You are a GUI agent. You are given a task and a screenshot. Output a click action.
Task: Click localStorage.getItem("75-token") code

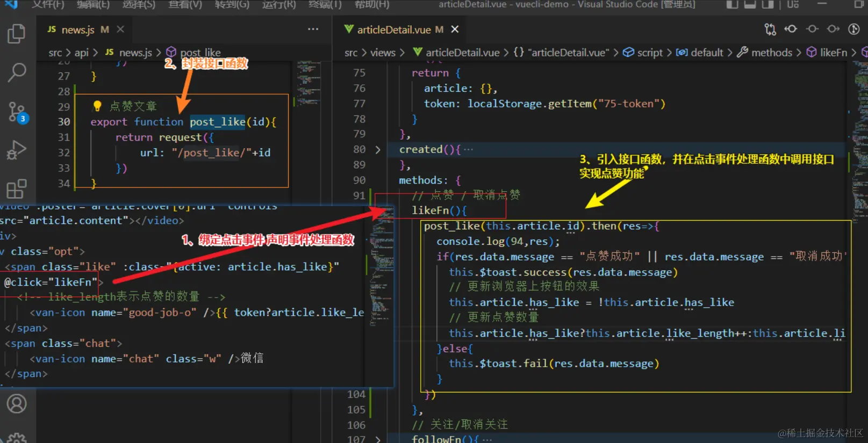pyautogui.click(x=566, y=104)
